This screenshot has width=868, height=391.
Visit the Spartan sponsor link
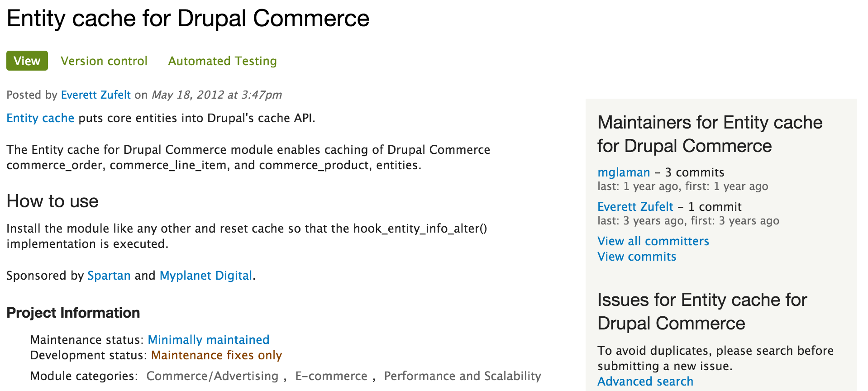point(109,276)
